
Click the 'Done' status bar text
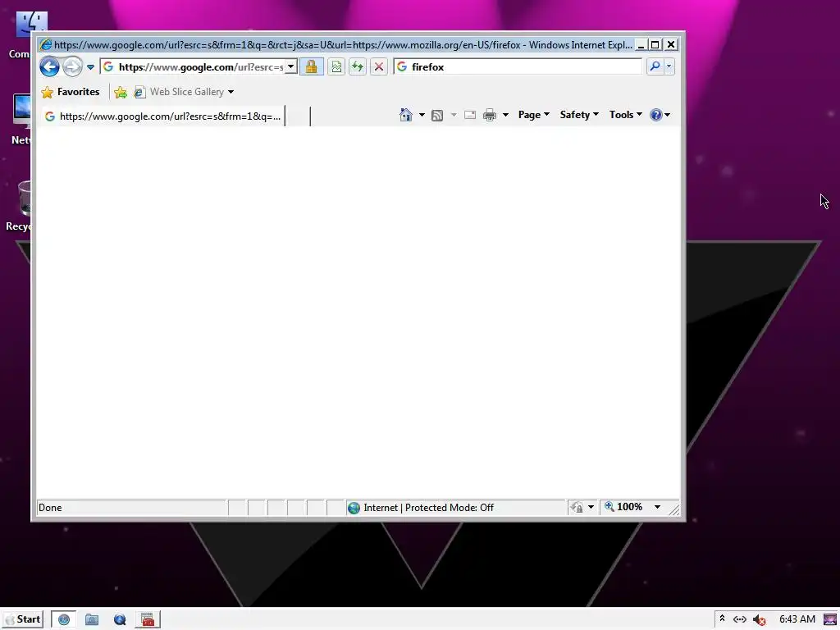50,508
